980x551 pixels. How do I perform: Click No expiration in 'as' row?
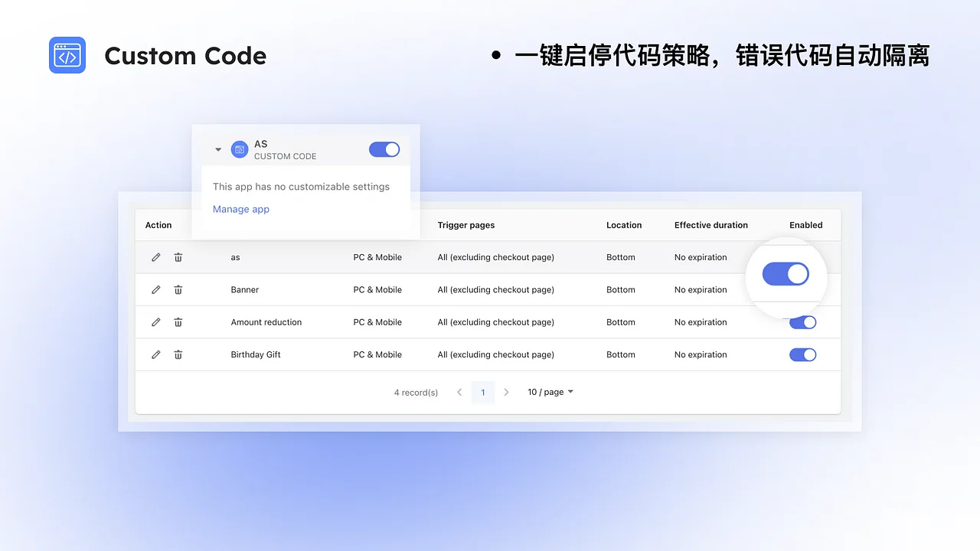701,257
